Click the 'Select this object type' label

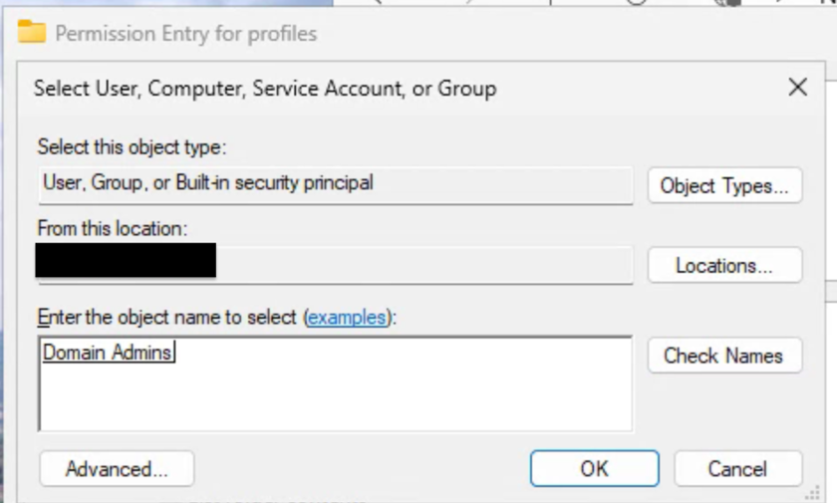coord(133,147)
